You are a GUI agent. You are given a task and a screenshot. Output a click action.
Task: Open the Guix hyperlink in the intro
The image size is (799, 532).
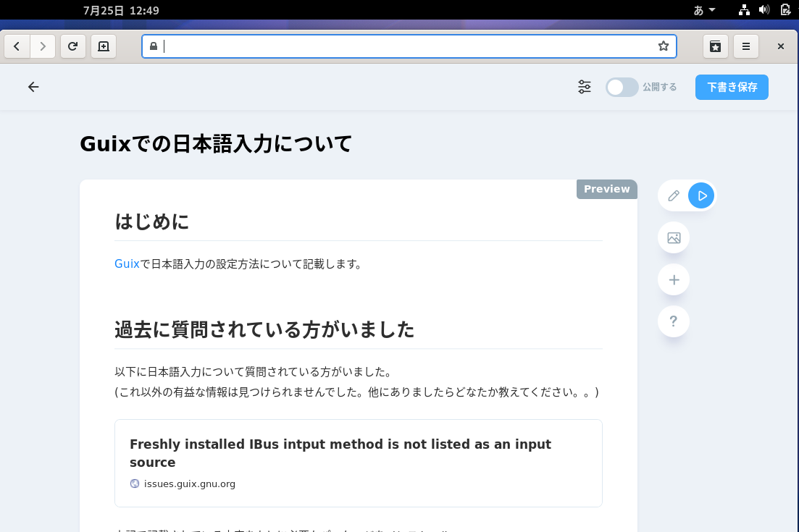coord(127,263)
